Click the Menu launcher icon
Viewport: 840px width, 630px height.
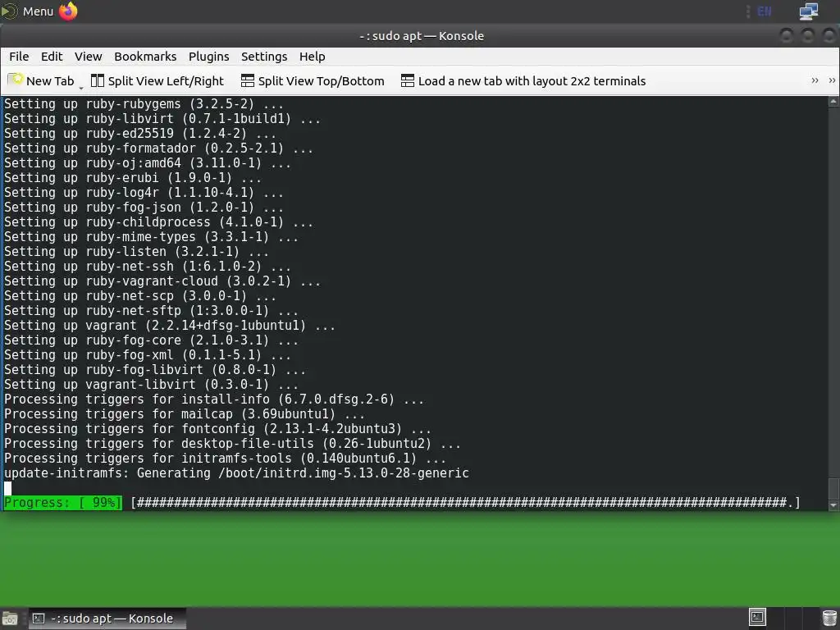coord(9,11)
